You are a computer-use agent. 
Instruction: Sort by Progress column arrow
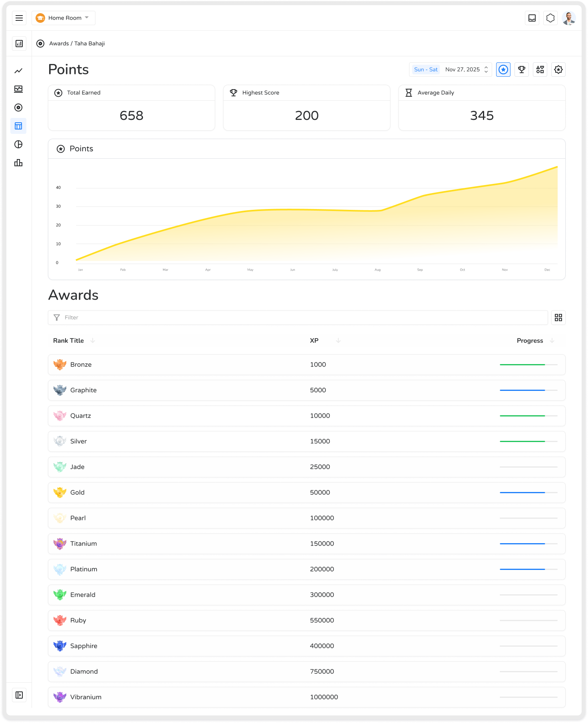tap(552, 341)
